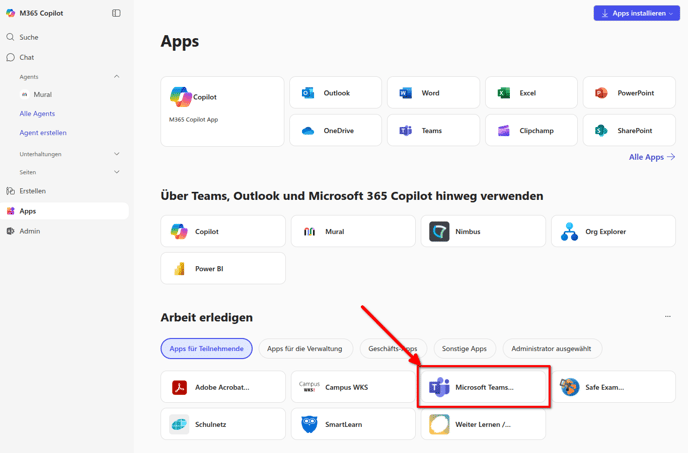Open the SmartLearn owl icon

[x=309, y=424]
